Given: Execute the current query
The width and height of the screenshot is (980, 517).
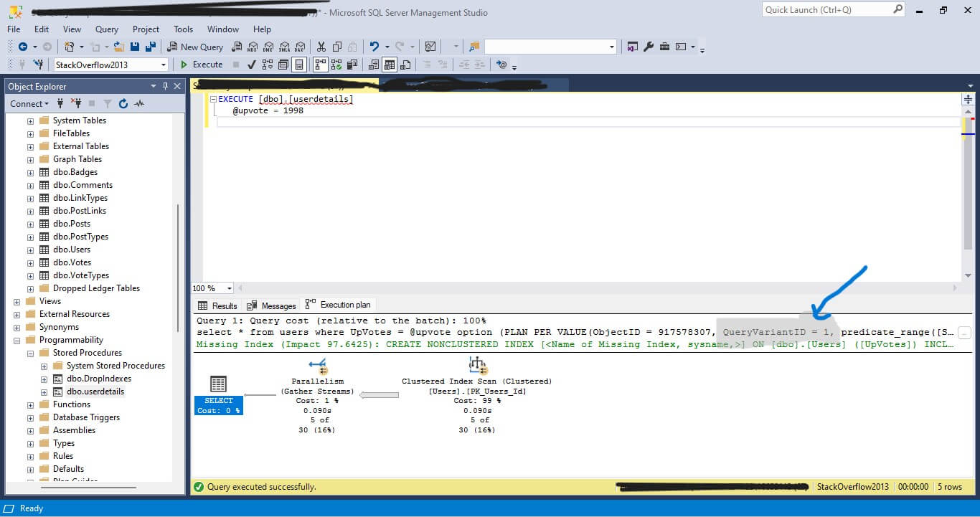Looking at the screenshot, I should 201,64.
